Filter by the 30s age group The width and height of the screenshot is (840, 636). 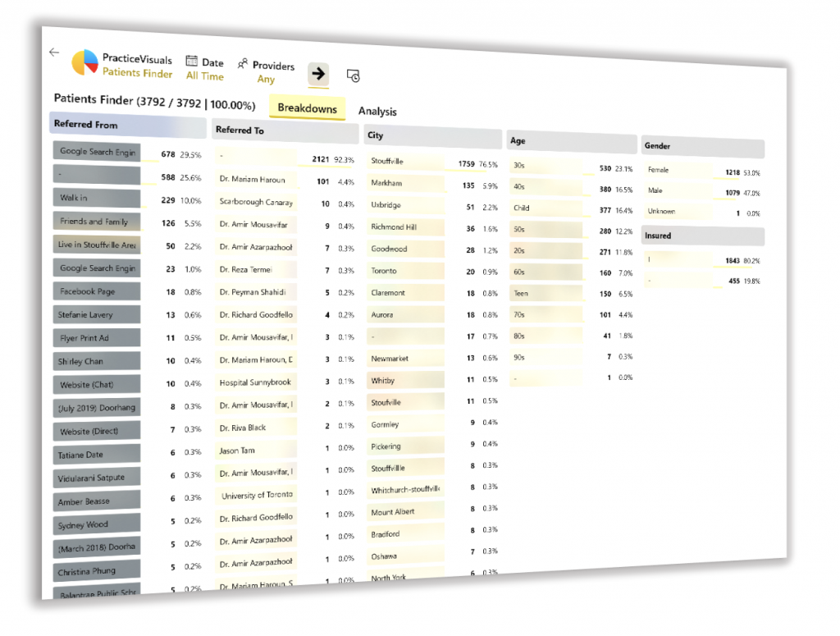click(x=546, y=166)
